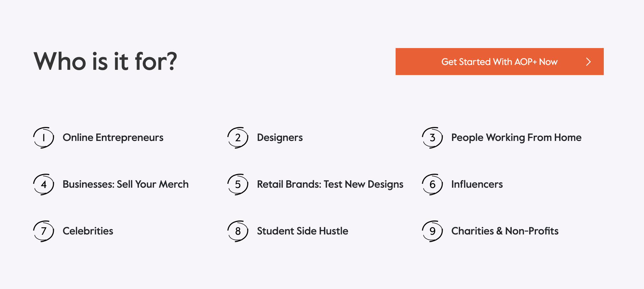Select Retail Brands: Test New Designs

(330, 184)
